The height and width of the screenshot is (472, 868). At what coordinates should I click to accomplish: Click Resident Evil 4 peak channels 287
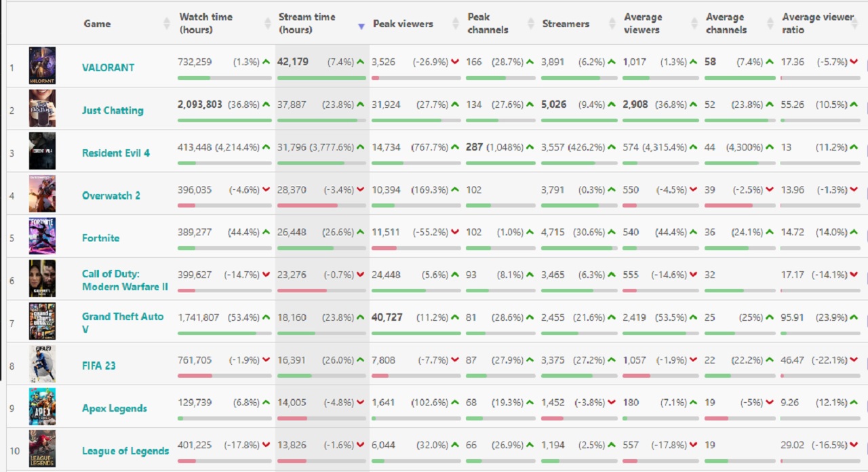pyautogui.click(x=474, y=147)
